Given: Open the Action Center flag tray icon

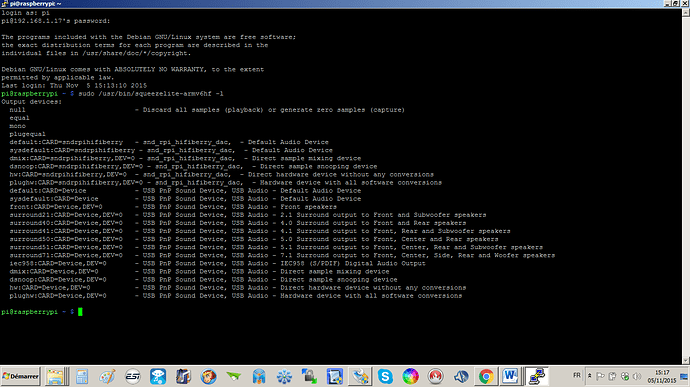Looking at the screenshot, I should pos(600,376).
